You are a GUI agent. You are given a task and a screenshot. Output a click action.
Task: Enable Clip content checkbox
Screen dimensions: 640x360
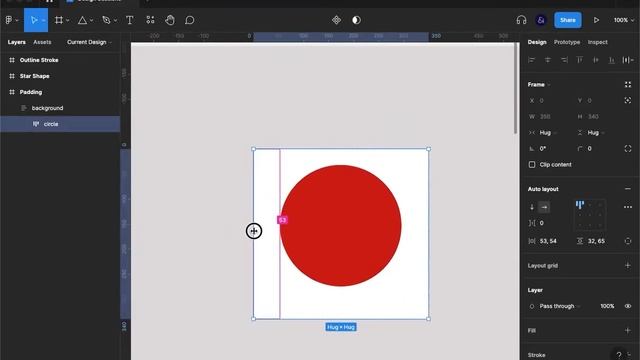click(x=532, y=164)
